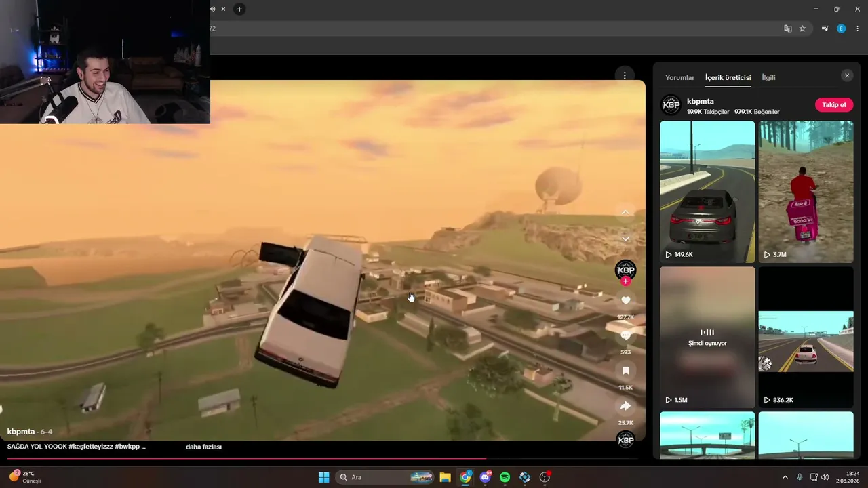This screenshot has width=868, height=488.
Task: Close the side panel with the X button
Action: 847,76
